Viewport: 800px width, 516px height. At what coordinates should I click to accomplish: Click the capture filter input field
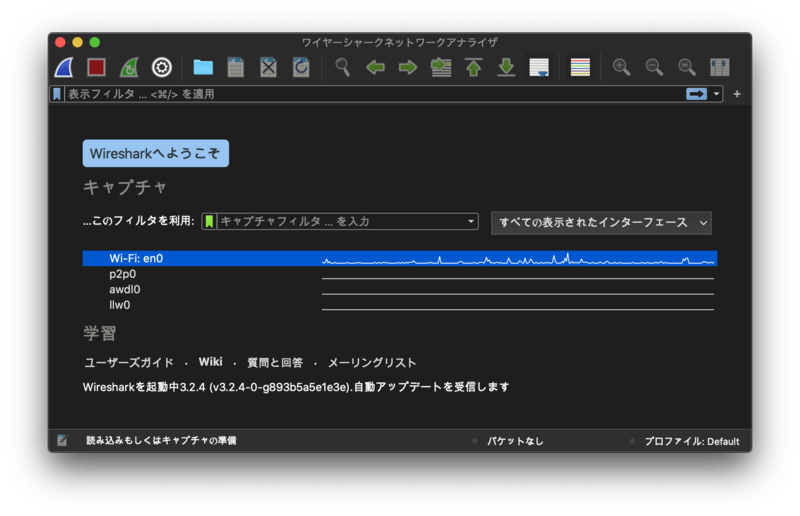pos(341,222)
